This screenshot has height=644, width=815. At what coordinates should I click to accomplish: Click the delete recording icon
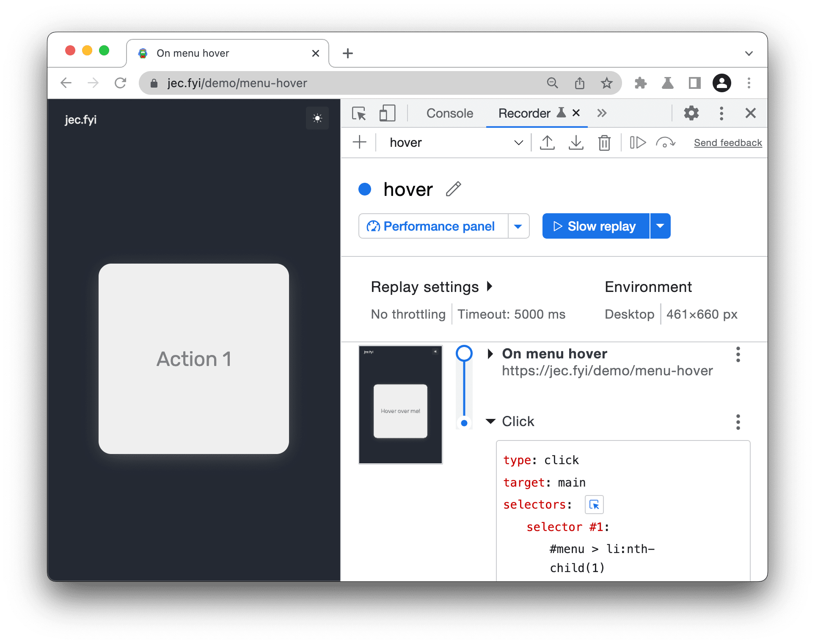coord(603,143)
